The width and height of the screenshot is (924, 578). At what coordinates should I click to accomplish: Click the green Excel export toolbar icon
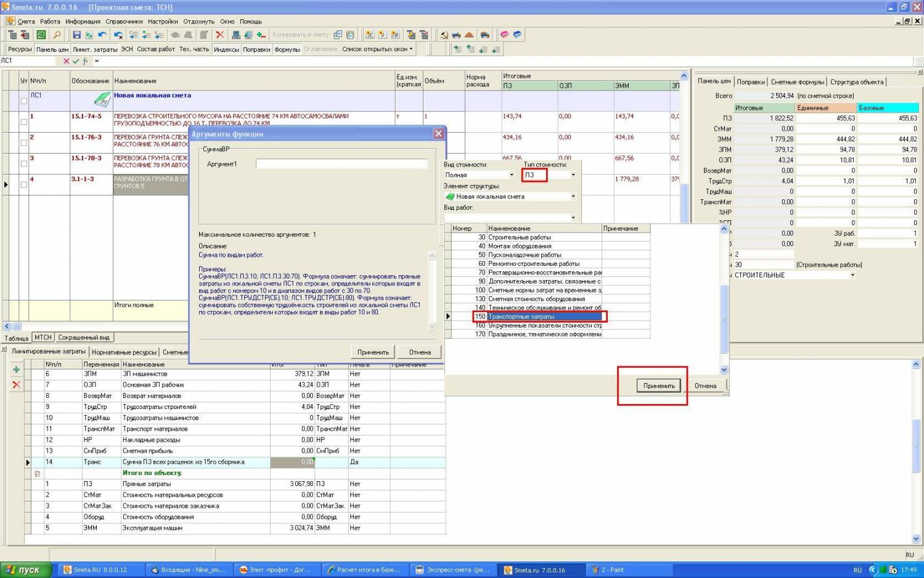point(41,35)
